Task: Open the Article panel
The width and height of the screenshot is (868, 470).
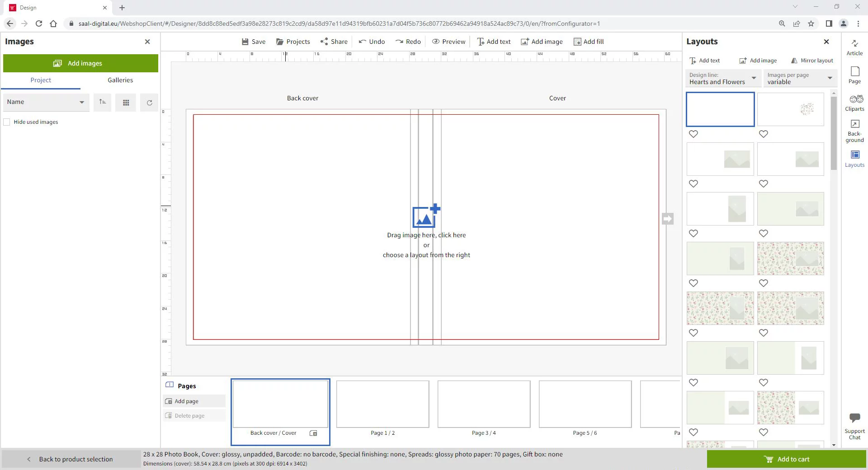Action: coord(854,47)
